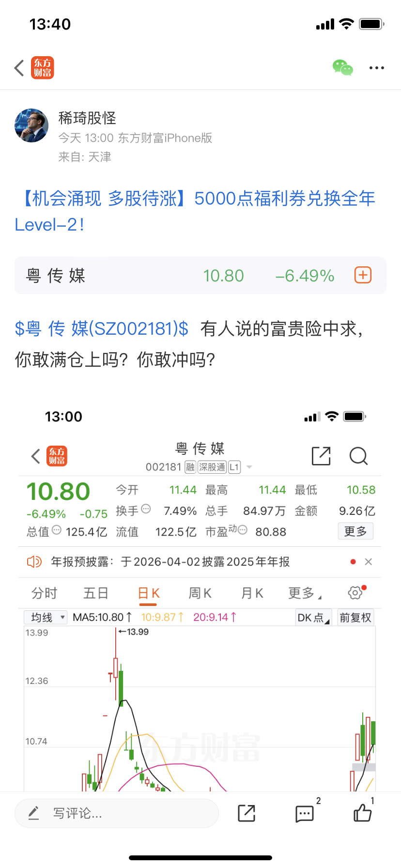This screenshot has width=401, height=868.
Task: Add 粤传媒 to watchlist with plus icon
Action: 363,275
